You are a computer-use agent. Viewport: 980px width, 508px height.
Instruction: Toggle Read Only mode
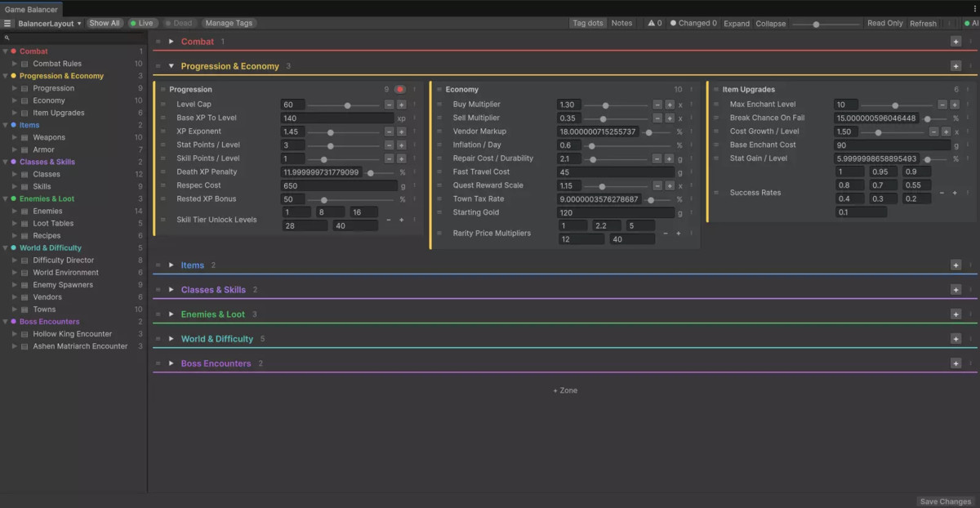pos(885,24)
